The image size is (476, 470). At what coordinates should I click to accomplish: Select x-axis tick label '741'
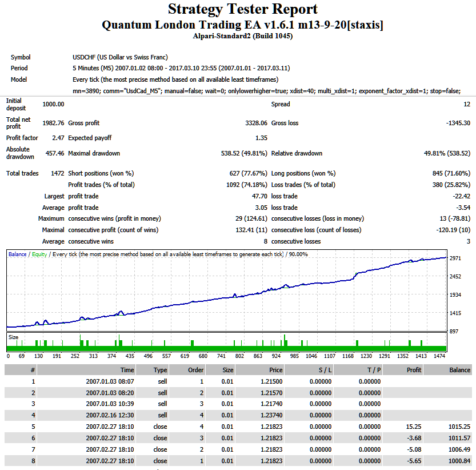[221, 356]
